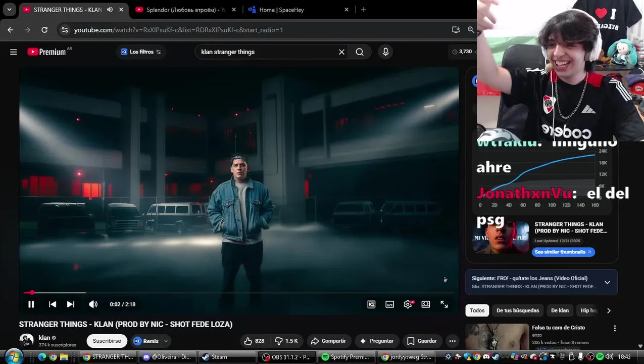The image size is (644, 364).
Task: Skip to next video in player
Action: tap(71, 304)
